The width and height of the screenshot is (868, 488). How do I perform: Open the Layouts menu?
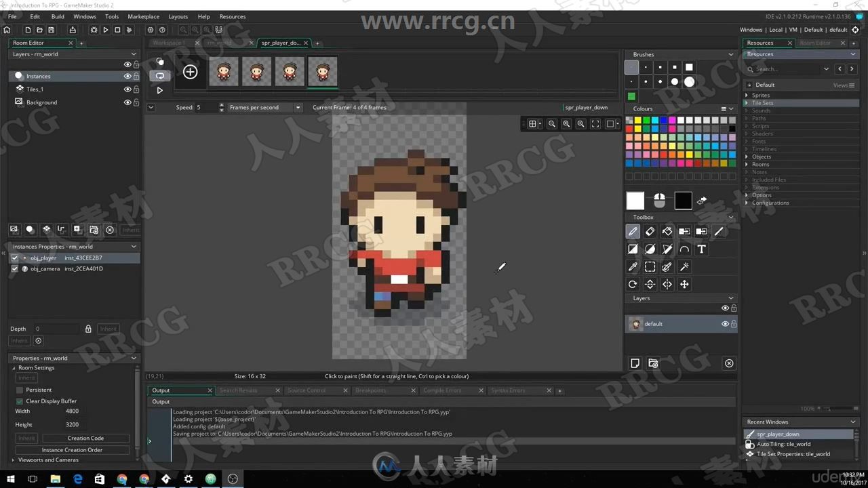pos(178,16)
